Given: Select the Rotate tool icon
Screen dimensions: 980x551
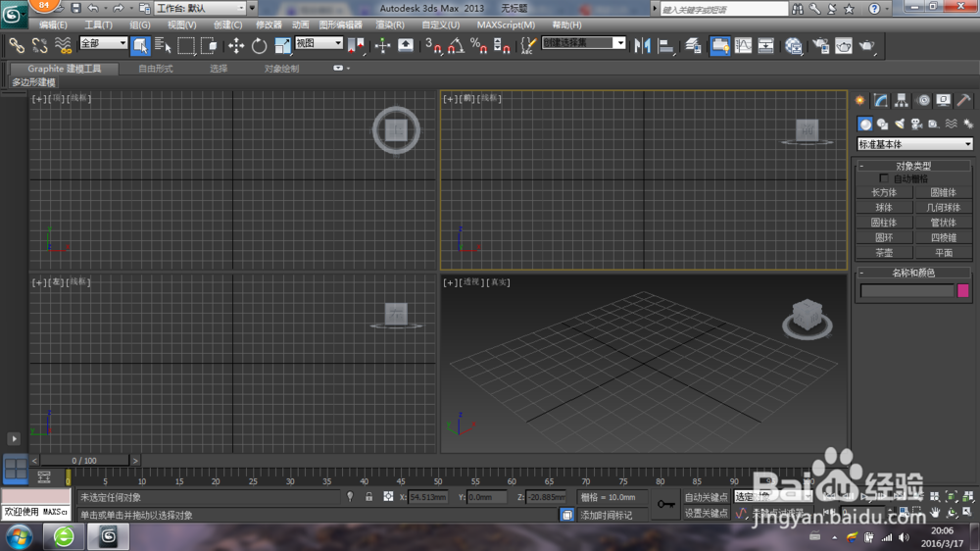Looking at the screenshot, I should click(259, 46).
